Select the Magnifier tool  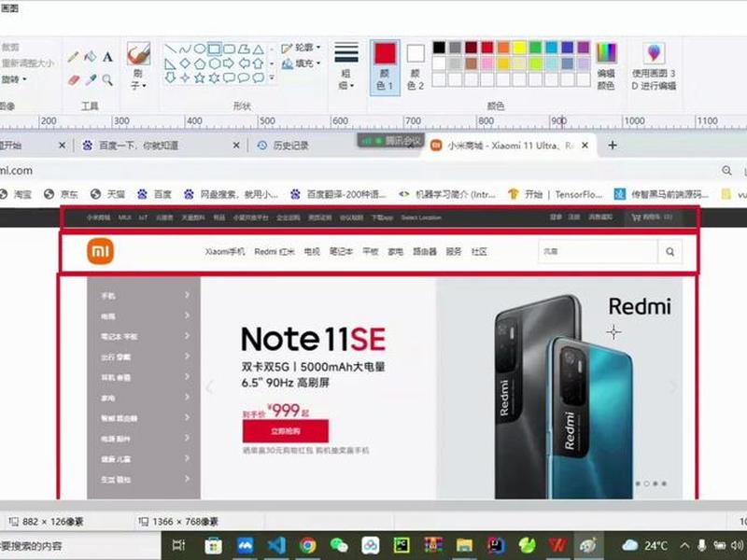coord(107,79)
